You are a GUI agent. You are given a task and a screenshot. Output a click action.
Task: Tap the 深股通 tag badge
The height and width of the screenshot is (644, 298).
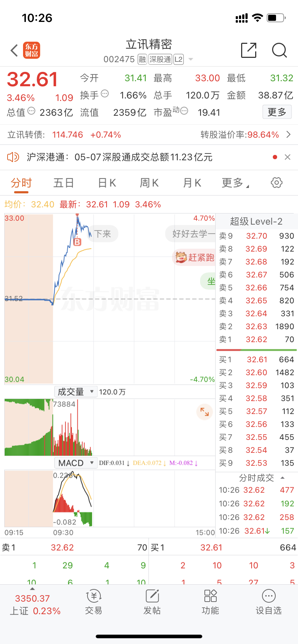point(160,59)
